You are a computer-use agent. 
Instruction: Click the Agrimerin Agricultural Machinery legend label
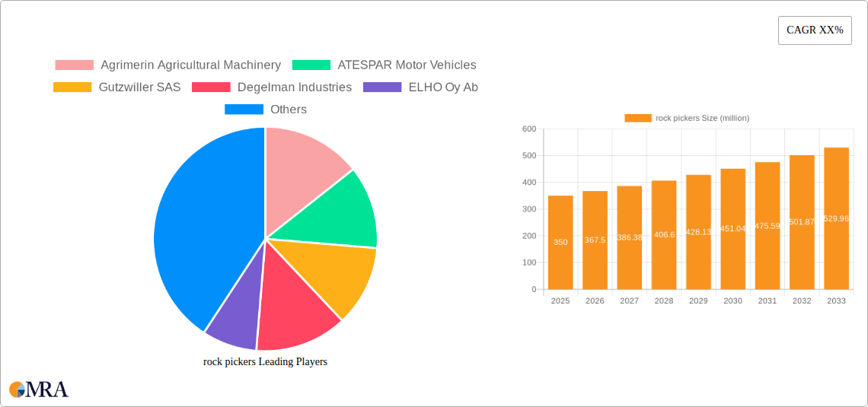coord(191,65)
